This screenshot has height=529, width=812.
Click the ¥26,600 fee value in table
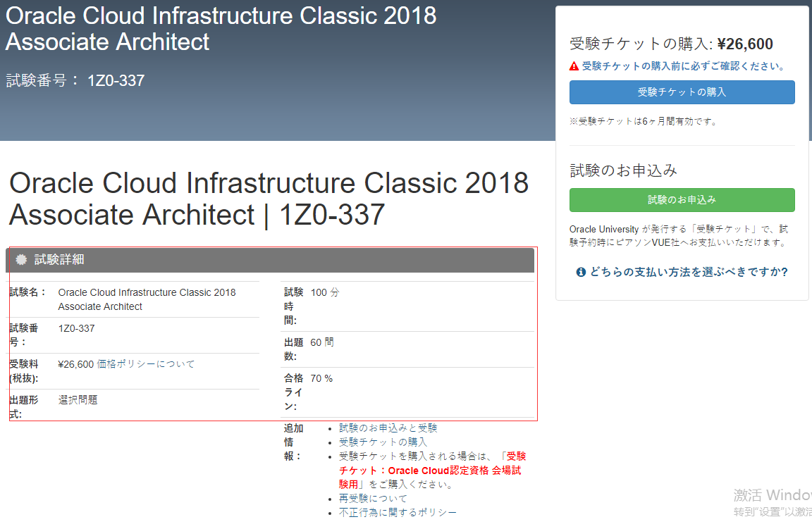(75, 364)
